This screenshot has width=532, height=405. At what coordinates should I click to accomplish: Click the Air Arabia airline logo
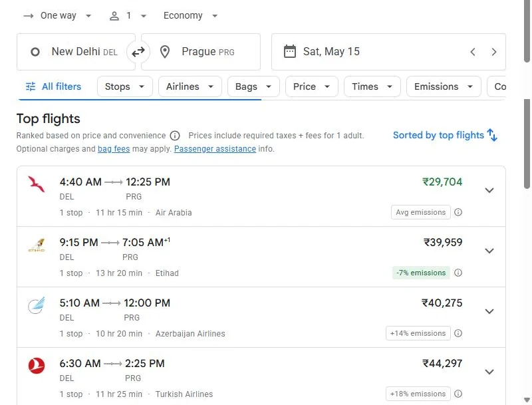click(37, 184)
